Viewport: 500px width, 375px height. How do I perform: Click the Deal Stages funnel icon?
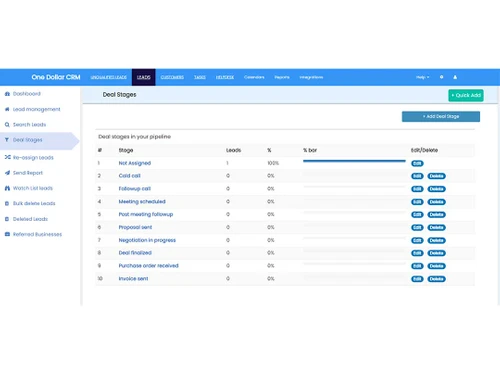tap(7, 140)
